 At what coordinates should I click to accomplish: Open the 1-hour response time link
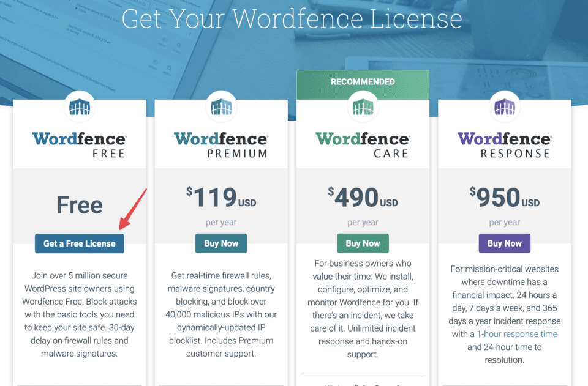pos(517,334)
